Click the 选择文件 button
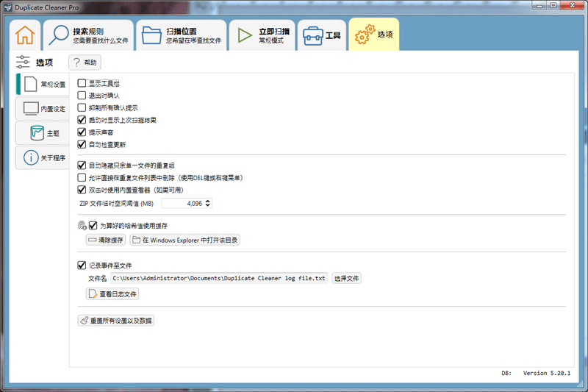This screenshot has width=588, height=392. (346, 278)
